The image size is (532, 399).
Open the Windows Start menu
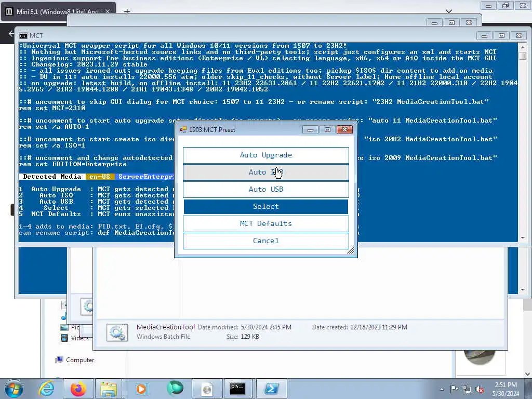point(14,389)
